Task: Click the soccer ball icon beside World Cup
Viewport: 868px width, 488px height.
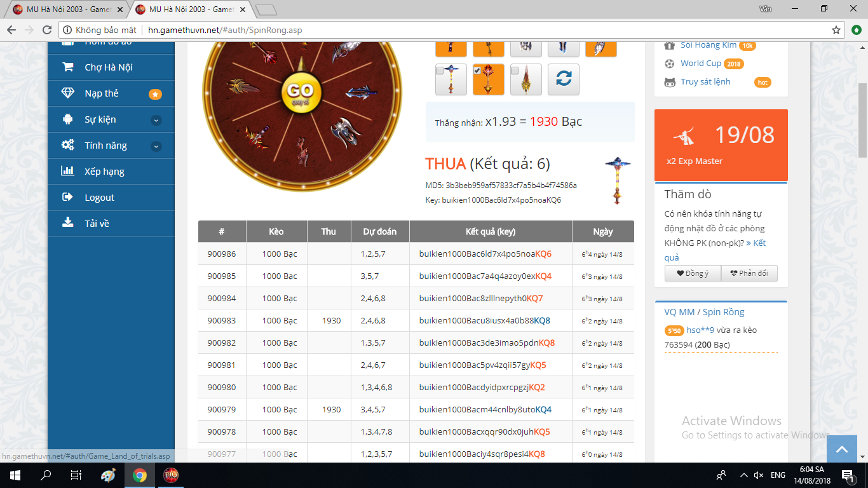Action: (669, 64)
